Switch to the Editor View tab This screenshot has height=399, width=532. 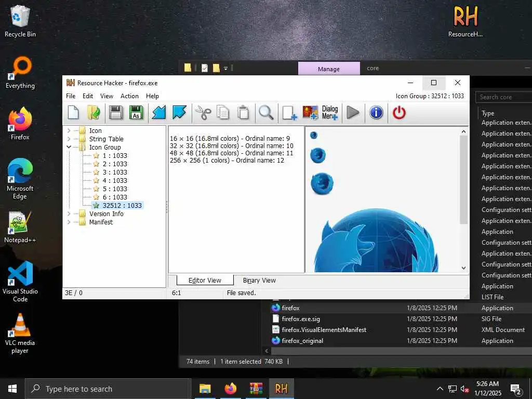click(205, 280)
